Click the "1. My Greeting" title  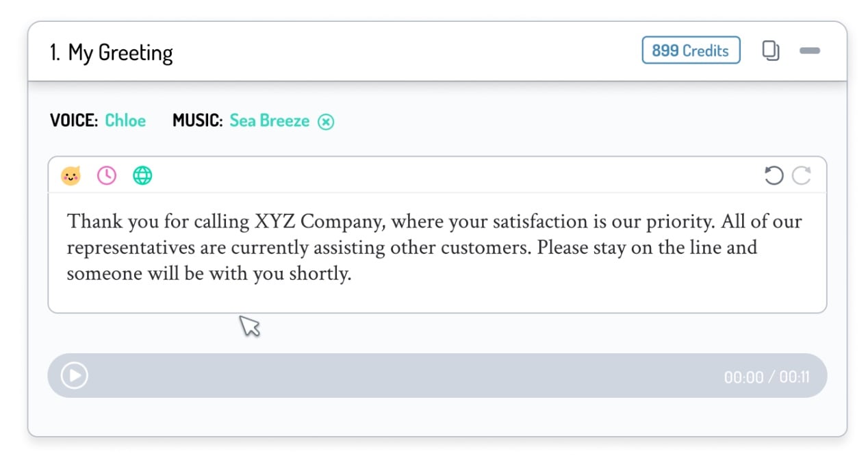112,53
